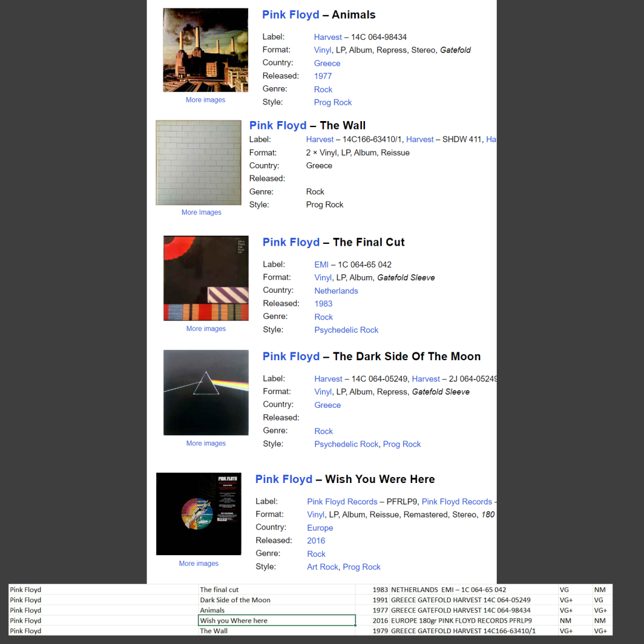Screen dimensions: 644x644
Task: Open Art Rock style link
Action: click(x=323, y=567)
